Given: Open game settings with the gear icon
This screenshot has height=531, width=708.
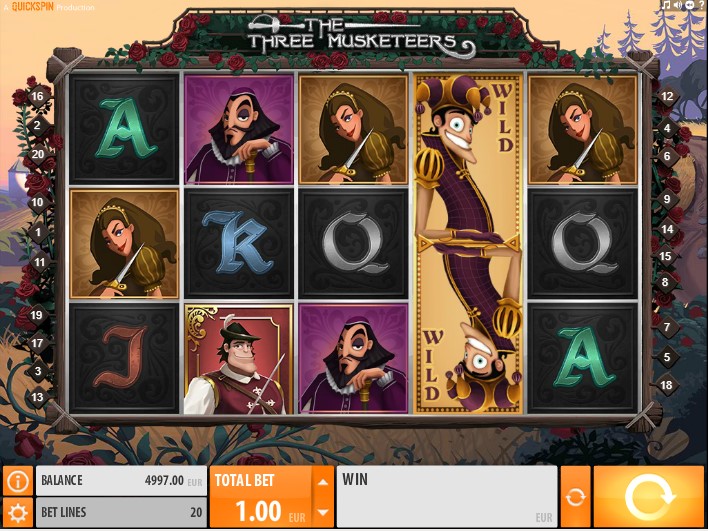Looking at the screenshot, I should point(18,512).
